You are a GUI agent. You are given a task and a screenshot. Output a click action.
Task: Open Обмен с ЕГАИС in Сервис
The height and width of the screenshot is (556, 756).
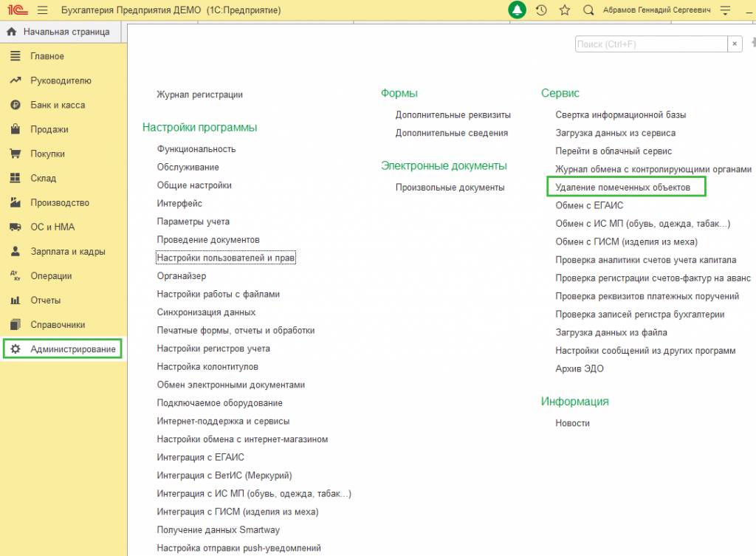[x=589, y=205]
